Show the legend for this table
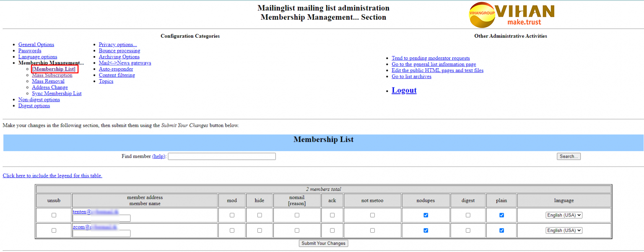 52,176
